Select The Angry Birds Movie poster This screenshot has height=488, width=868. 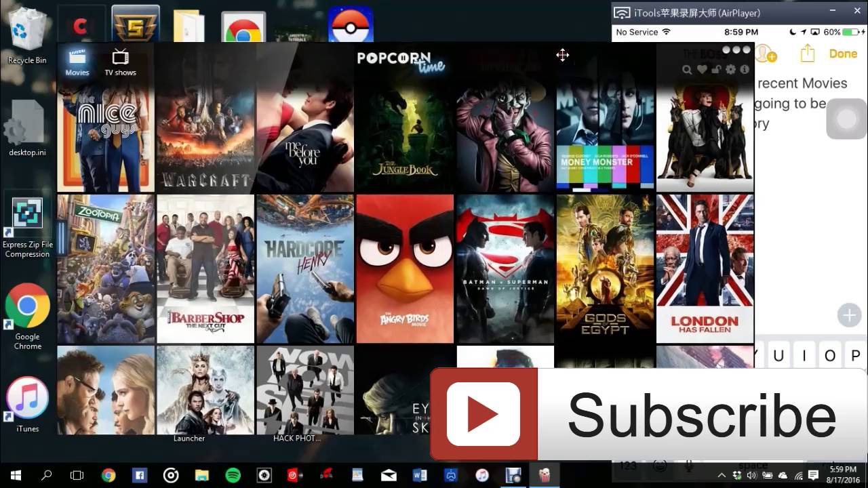point(405,269)
